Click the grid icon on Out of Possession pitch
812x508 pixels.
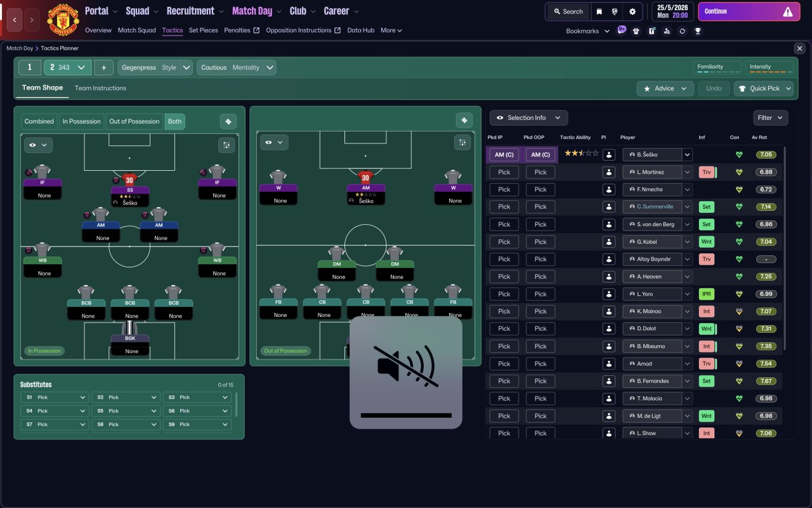462,142
